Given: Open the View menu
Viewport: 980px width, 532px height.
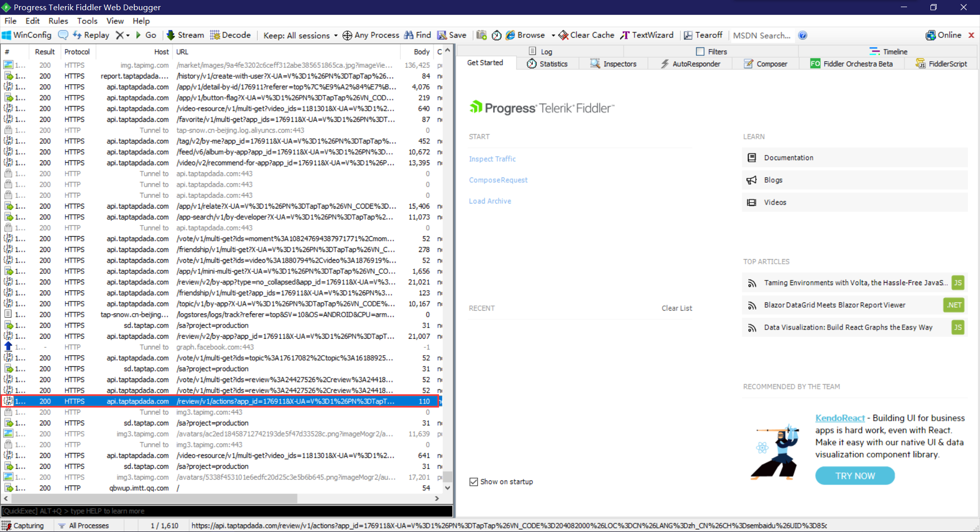Looking at the screenshot, I should click(x=115, y=21).
